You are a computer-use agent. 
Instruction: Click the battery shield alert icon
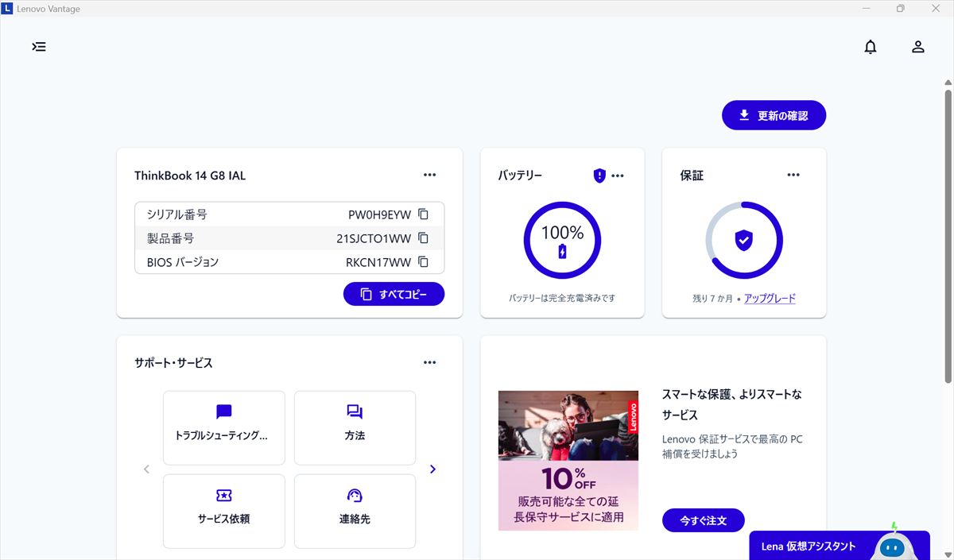coord(599,176)
